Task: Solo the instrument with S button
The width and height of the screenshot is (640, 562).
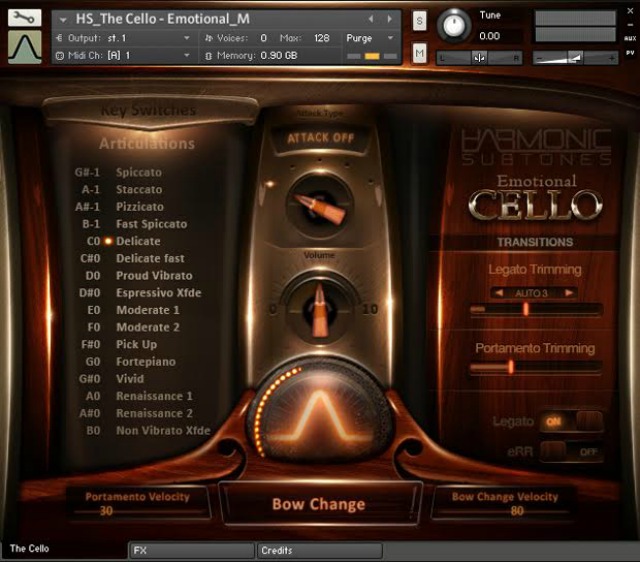Action: 419,21
